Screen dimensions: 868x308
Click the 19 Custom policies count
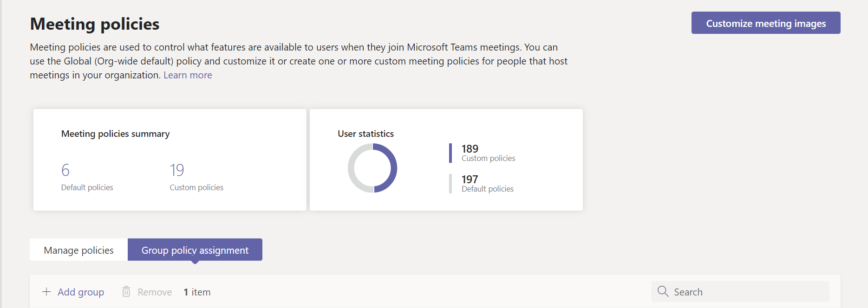(196, 177)
